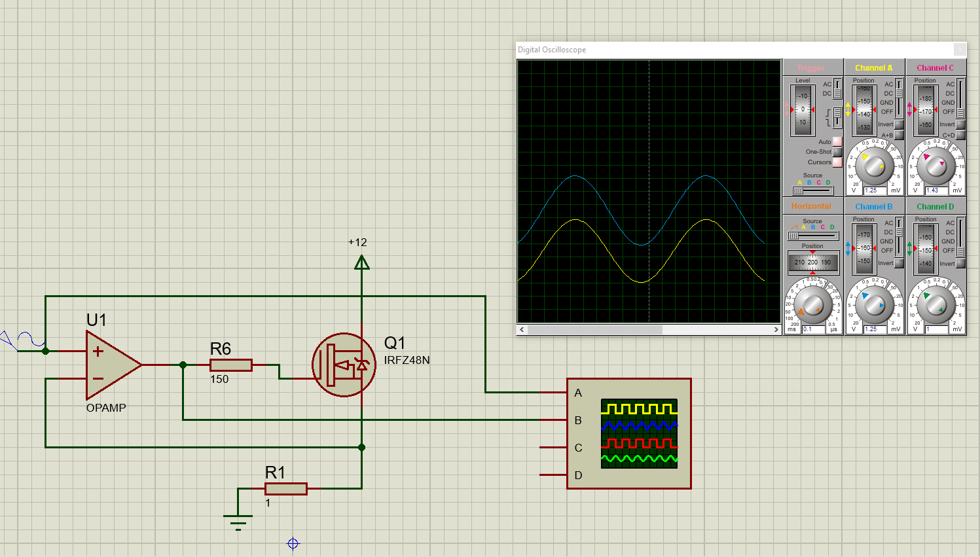
Task: Click Channel D voltage field showing 1
Action: pyautogui.click(x=936, y=329)
